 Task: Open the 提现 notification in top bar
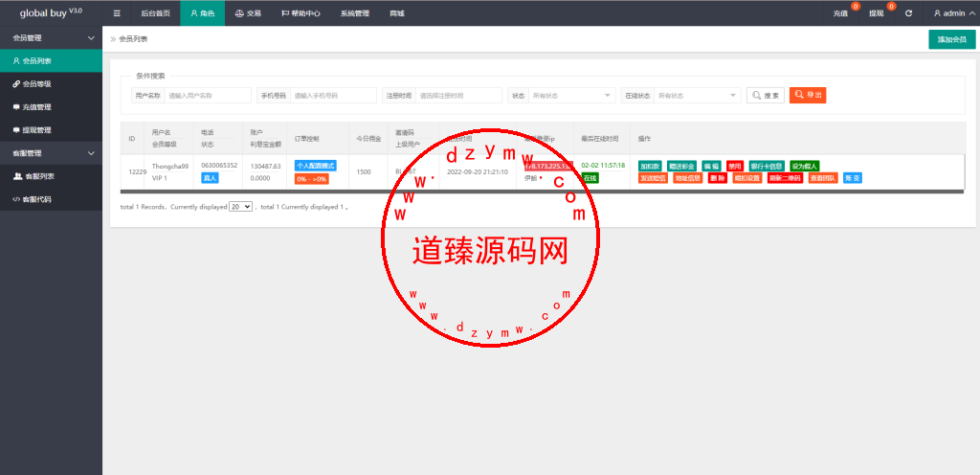click(x=877, y=13)
